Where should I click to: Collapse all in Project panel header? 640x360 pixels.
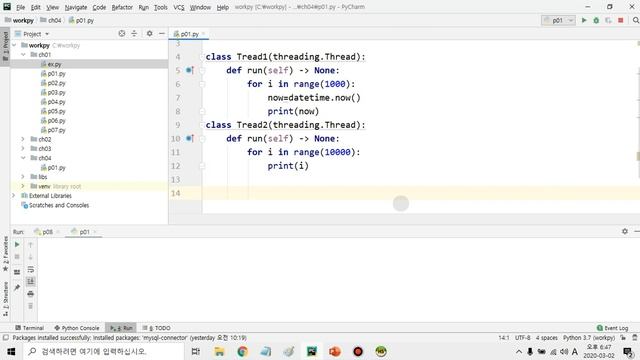click(x=134, y=33)
